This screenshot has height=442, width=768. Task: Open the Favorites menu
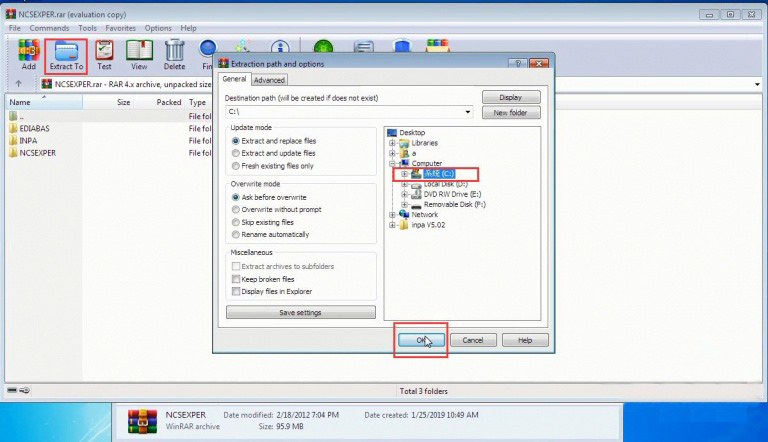coord(120,28)
